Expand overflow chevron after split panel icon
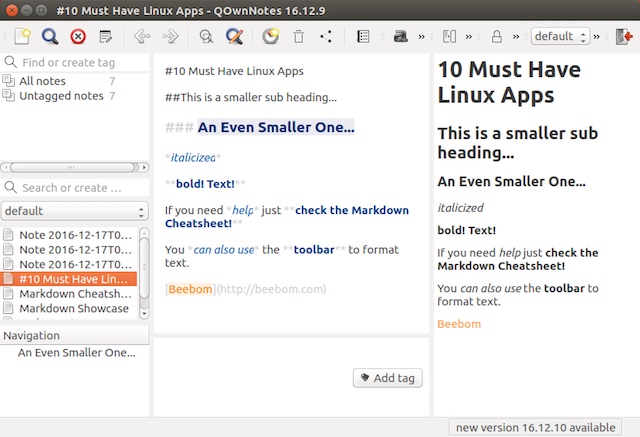The width and height of the screenshot is (640, 437). point(469,37)
